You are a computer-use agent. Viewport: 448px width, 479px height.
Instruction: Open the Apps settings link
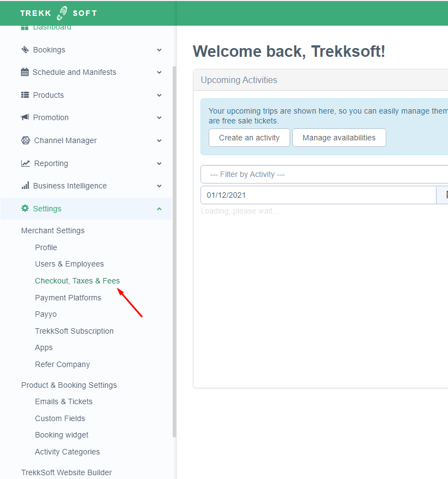pyautogui.click(x=44, y=347)
